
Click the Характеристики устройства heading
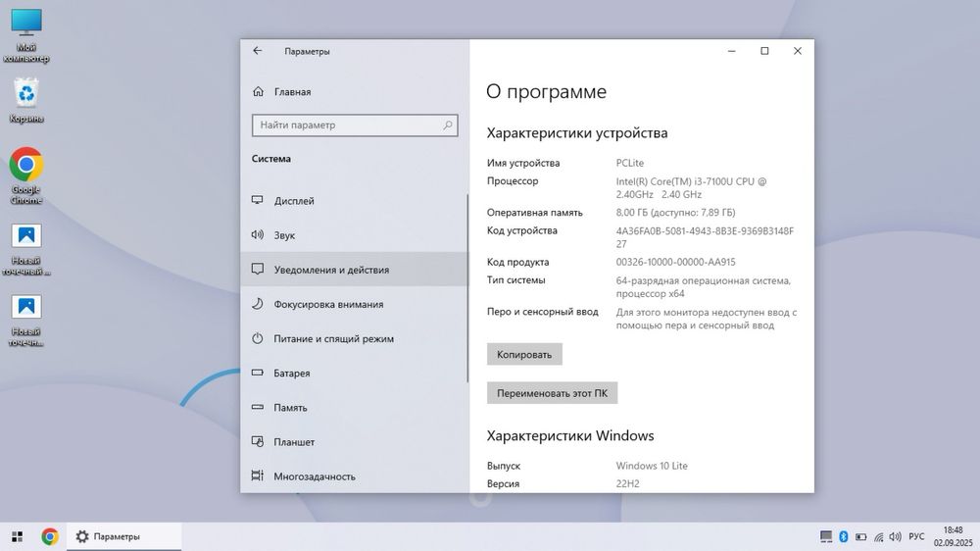pyautogui.click(x=577, y=132)
